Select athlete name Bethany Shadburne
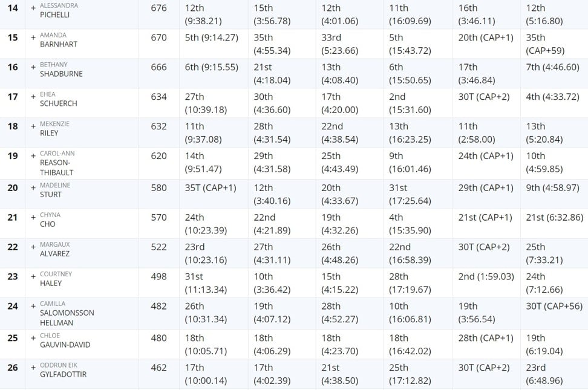 (x=61, y=70)
